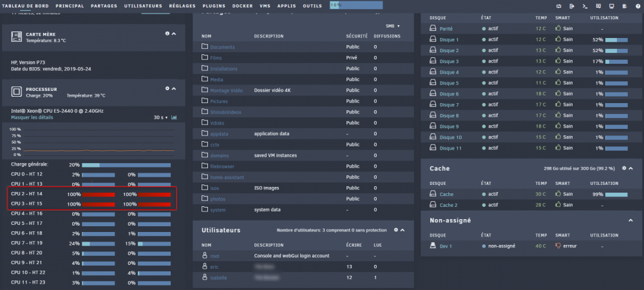Click the Carte Mère info icon
Viewport: 644px width, 290px height.
(167, 34)
